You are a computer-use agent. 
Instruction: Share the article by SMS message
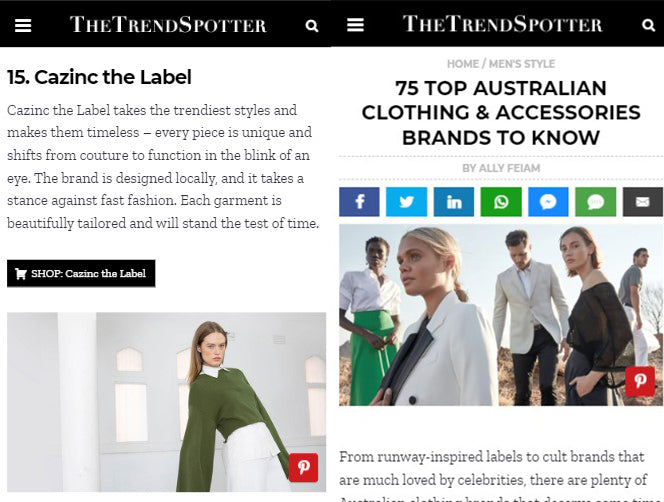pos(595,202)
